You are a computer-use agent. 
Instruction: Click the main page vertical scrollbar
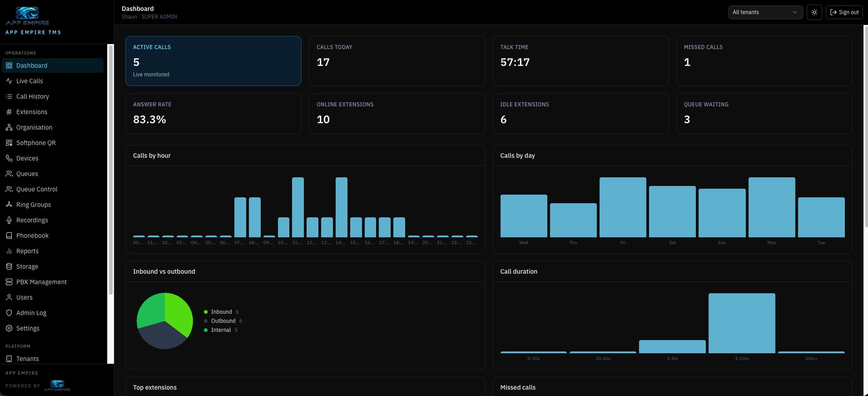click(866, 127)
